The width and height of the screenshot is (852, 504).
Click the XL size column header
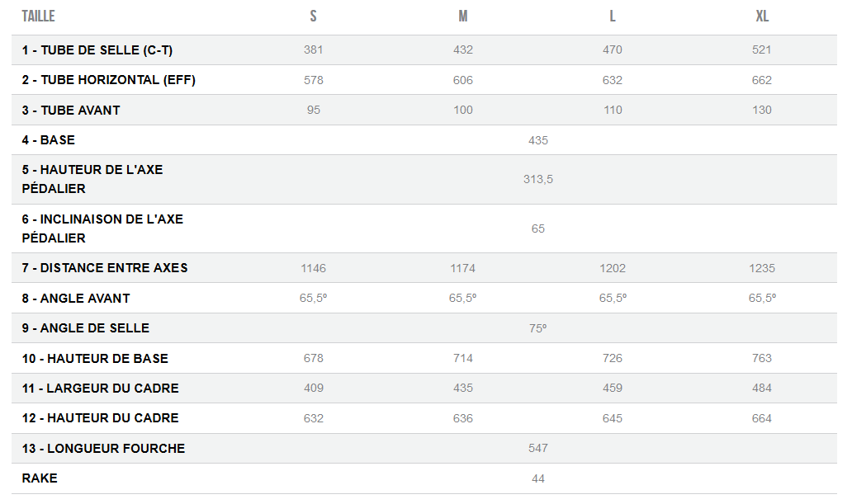click(762, 16)
